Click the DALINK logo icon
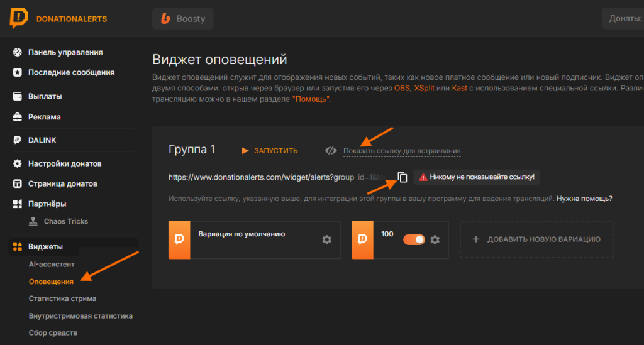644x345 pixels. click(x=17, y=140)
